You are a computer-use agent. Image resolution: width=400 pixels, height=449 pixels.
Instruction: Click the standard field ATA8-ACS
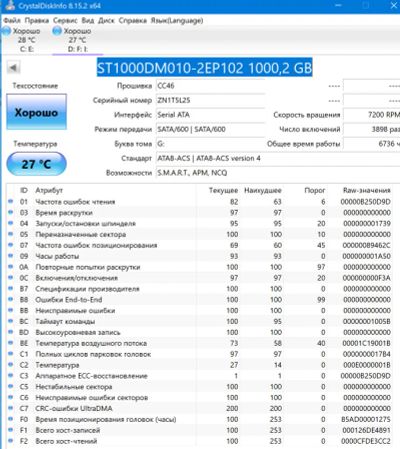[278, 158]
